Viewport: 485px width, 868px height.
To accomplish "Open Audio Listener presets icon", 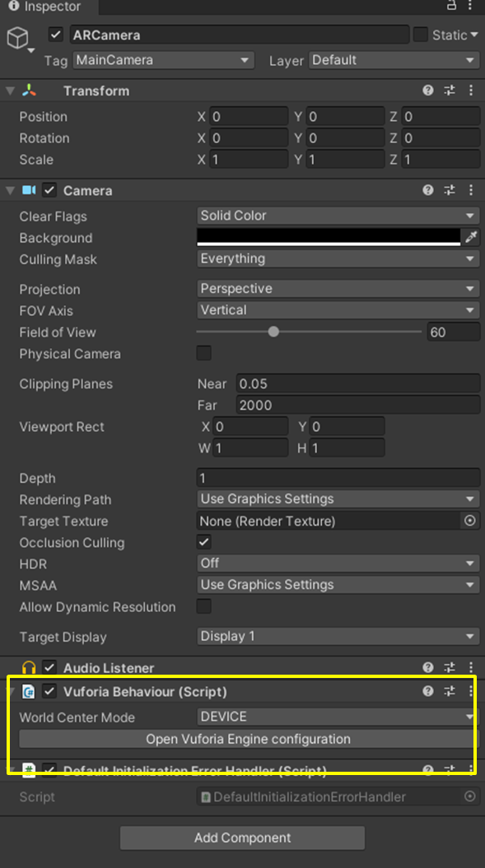I will 450,667.
